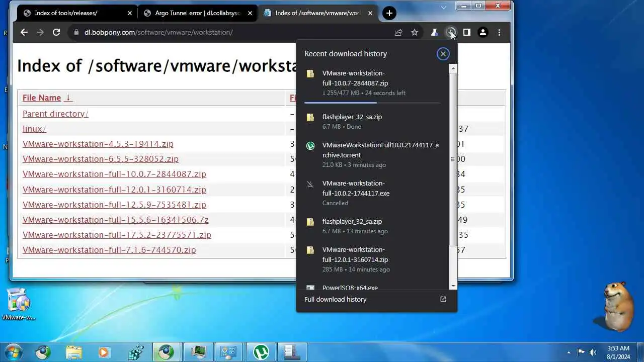Open the Windows Start menu

(x=13, y=352)
